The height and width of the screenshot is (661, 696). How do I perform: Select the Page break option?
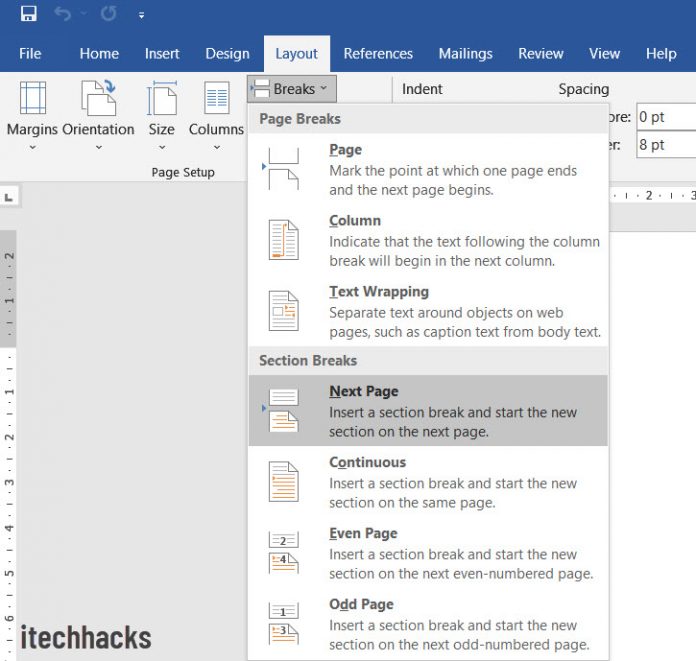(x=428, y=170)
